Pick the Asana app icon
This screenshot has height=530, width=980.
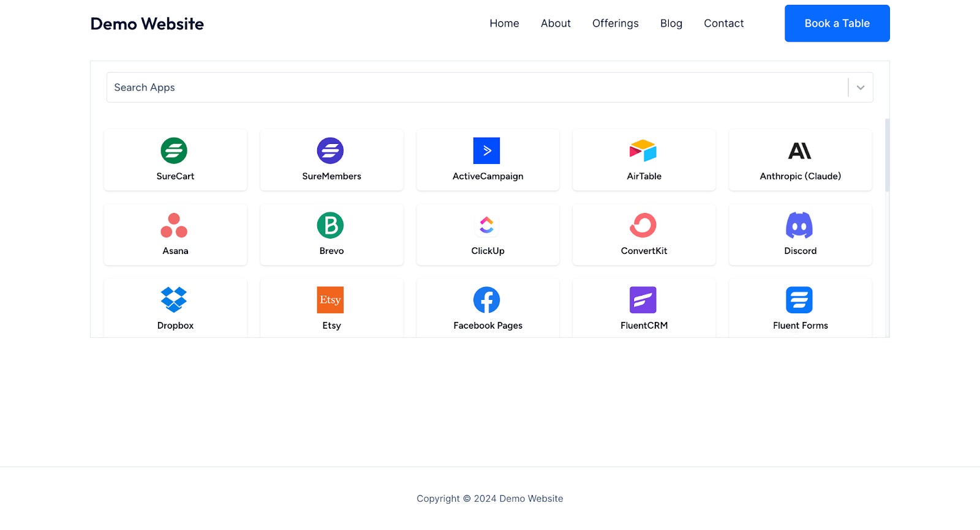[x=174, y=225]
